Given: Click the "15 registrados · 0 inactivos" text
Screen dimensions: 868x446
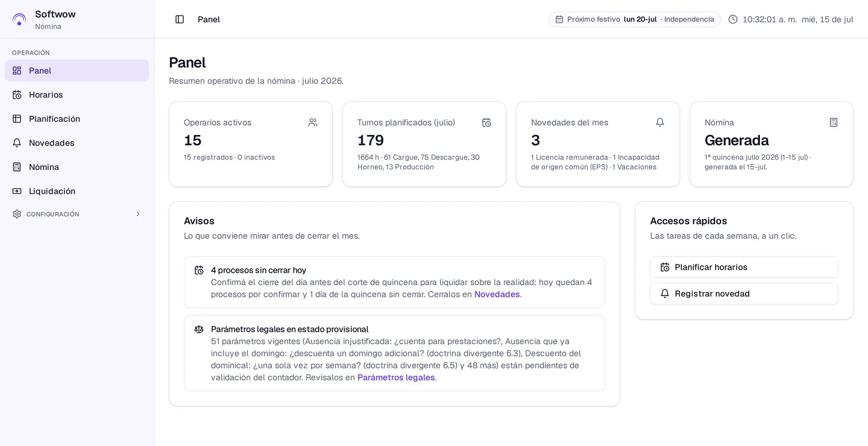Looking at the screenshot, I should tap(229, 157).
